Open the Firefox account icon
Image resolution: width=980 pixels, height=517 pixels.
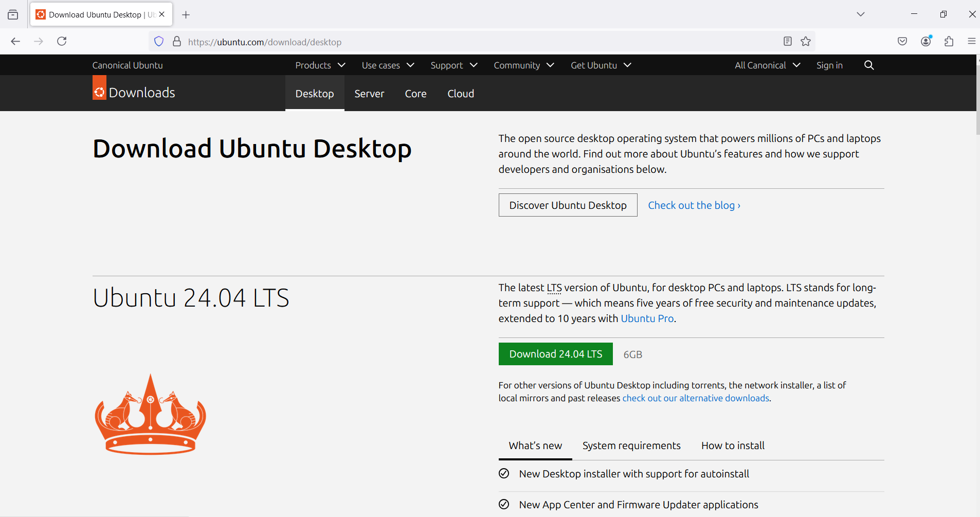pos(926,41)
